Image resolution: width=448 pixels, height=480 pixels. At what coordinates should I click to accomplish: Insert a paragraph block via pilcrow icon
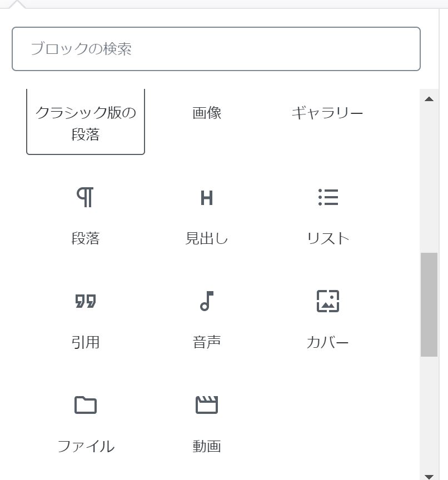click(86, 197)
